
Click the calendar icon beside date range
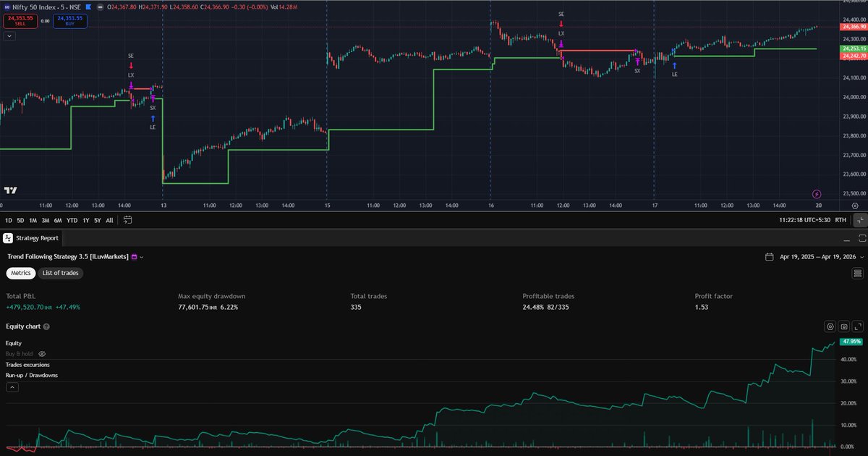click(x=769, y=257)
